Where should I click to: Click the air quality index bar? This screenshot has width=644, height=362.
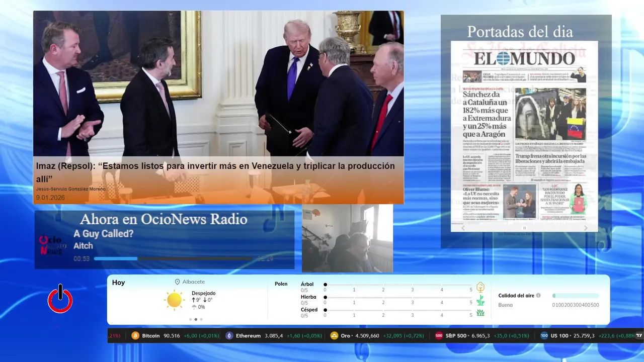click(x=576, y=296)
